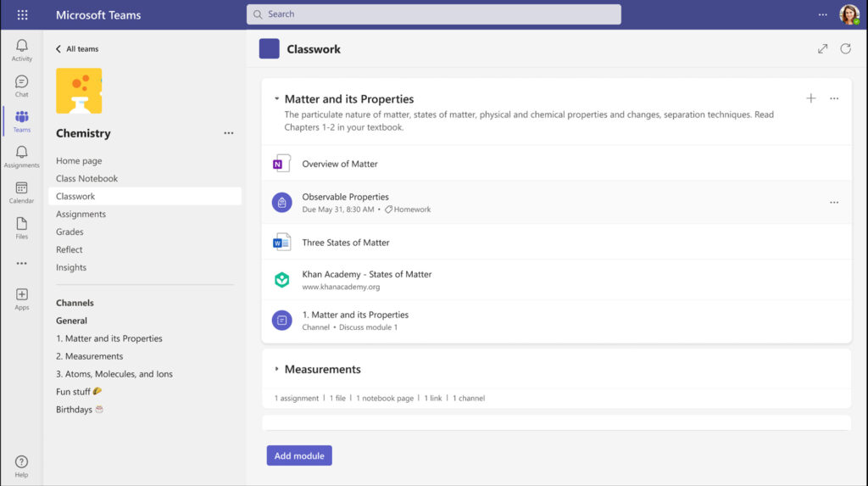Collapse the Matter and its Properties module
868x486 pixels.
(277, 99)
